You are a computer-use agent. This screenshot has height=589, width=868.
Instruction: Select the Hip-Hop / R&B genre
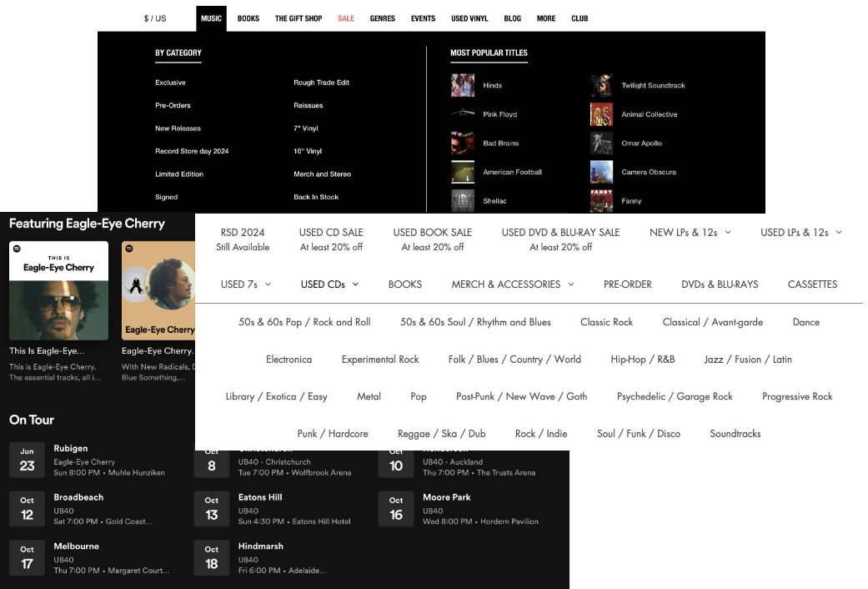point(642,359)
